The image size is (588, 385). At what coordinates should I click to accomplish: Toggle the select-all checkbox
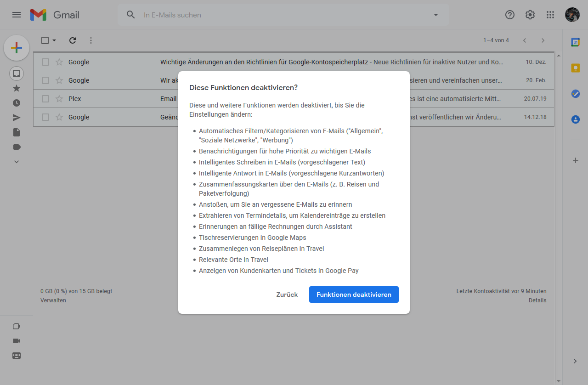(45, 40)
